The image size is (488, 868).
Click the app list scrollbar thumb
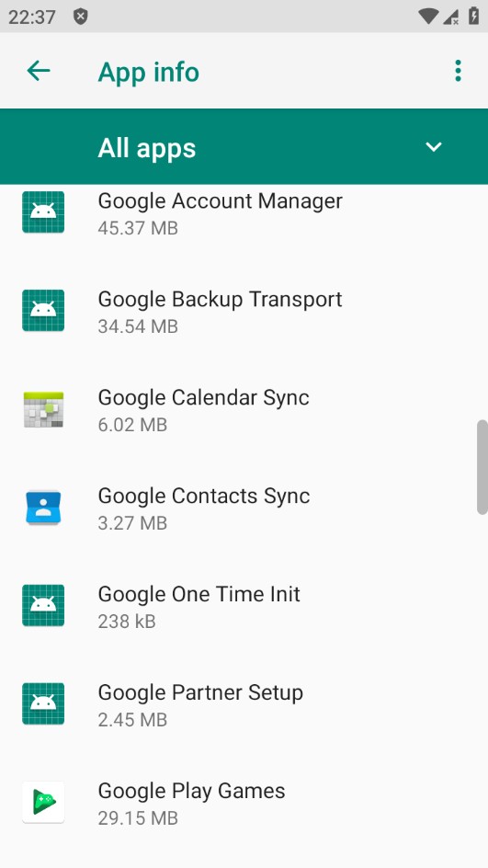[x=482, y=467]
